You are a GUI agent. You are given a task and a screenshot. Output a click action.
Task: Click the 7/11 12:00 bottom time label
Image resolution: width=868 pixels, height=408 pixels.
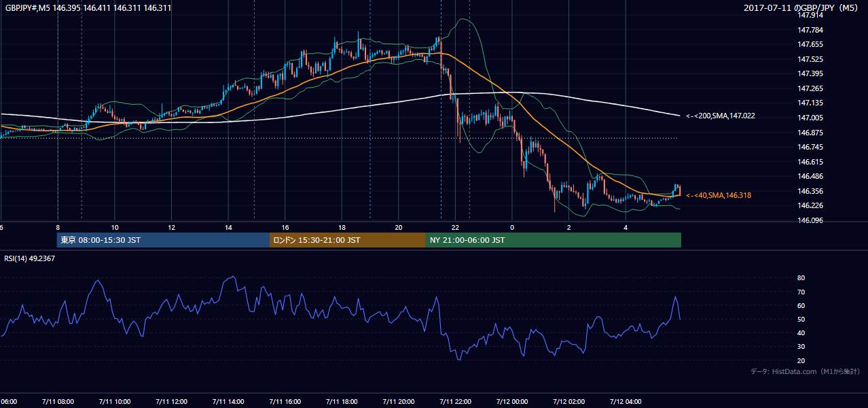(x=170, y=401)
